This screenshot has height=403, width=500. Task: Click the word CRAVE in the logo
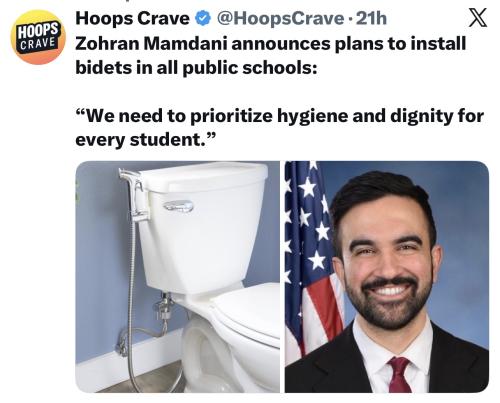(x=37, y=43)
